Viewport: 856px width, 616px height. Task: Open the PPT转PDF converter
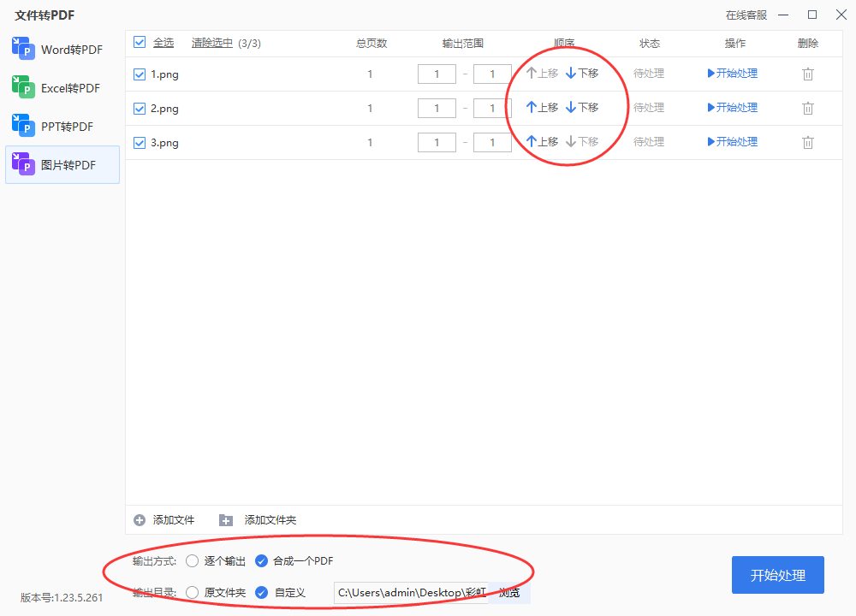pyautogui.click(x=62, y=127)
